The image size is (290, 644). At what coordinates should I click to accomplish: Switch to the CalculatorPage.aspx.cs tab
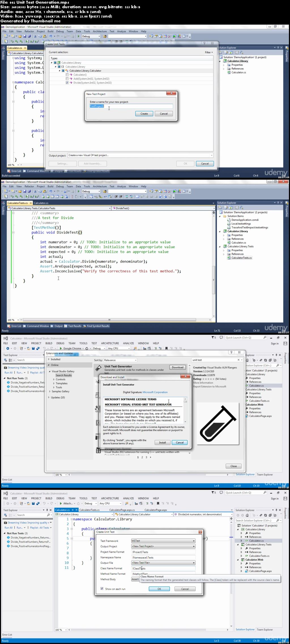(122, 510)
